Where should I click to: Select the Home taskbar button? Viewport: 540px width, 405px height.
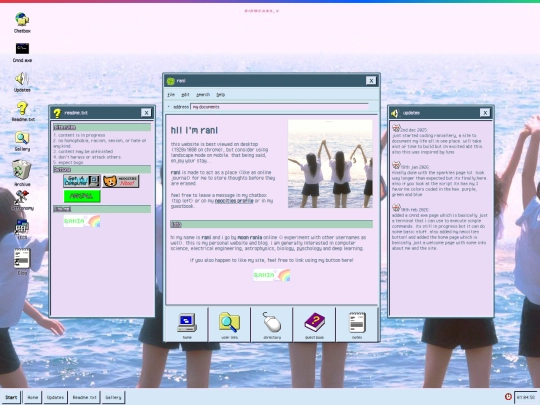coord(33,397)
